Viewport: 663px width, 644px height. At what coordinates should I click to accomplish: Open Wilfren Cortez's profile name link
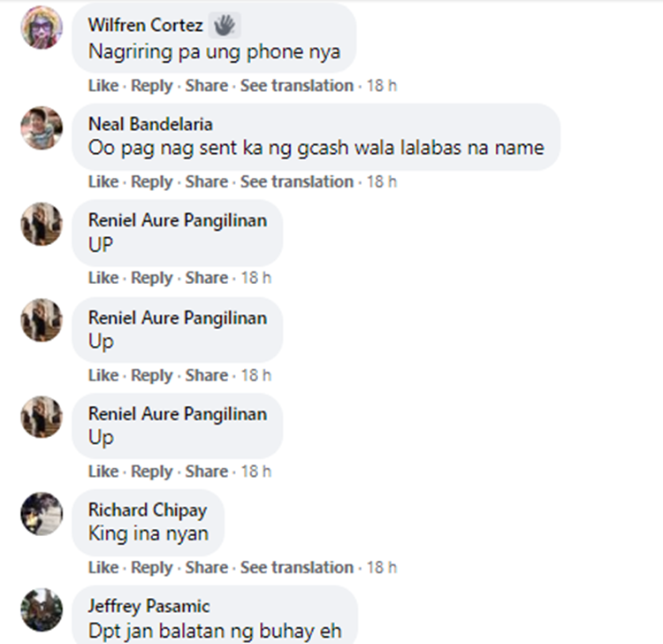tap(146, 26)
